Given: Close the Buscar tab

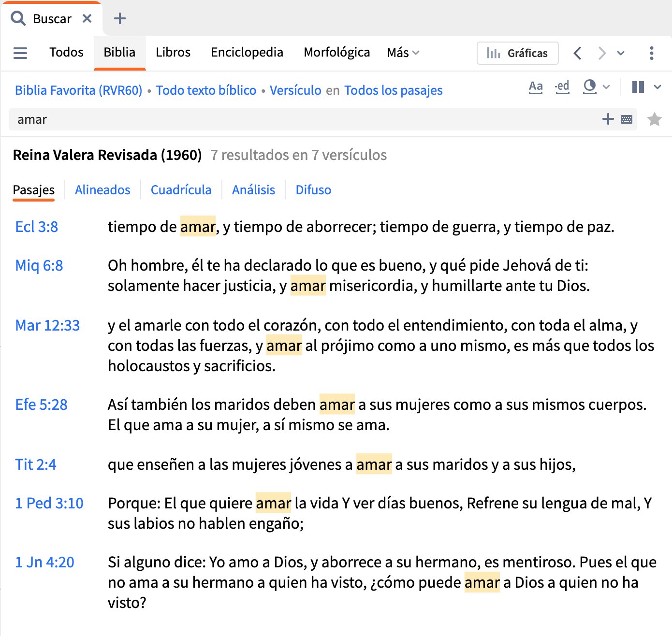Looking at the screenshot, I should [x=87, y=18].
